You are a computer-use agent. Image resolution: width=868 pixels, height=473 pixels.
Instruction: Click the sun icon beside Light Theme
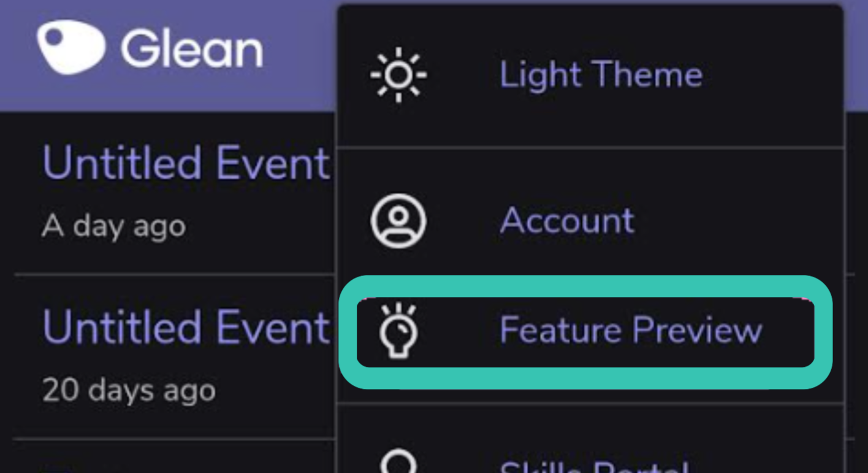398,75
